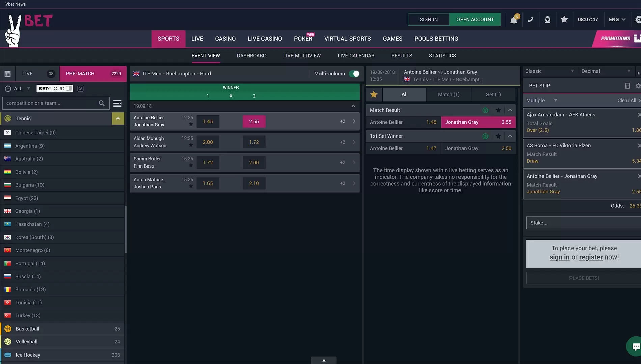This screenshot has height=364, width=641.
Task: Open the live support agent icon
Action: pos(548,20)
